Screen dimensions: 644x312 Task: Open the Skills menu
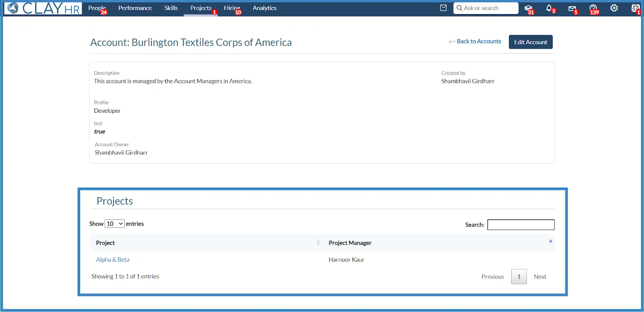pos(171,8)
